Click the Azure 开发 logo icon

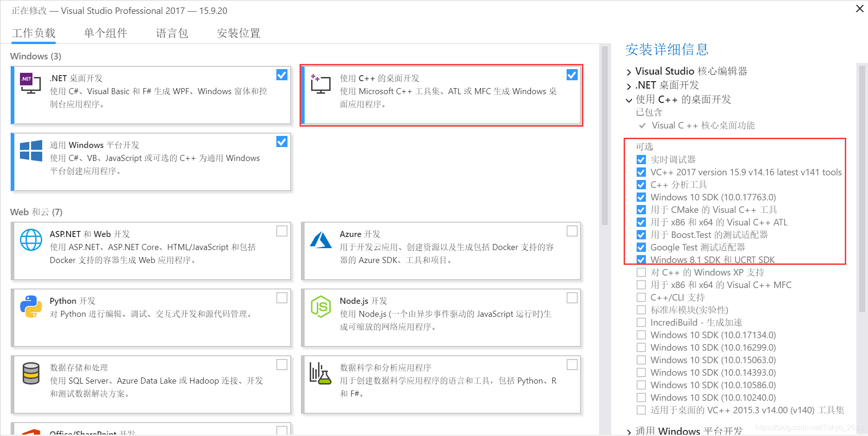pyautogui.click(x=321, y=240)
